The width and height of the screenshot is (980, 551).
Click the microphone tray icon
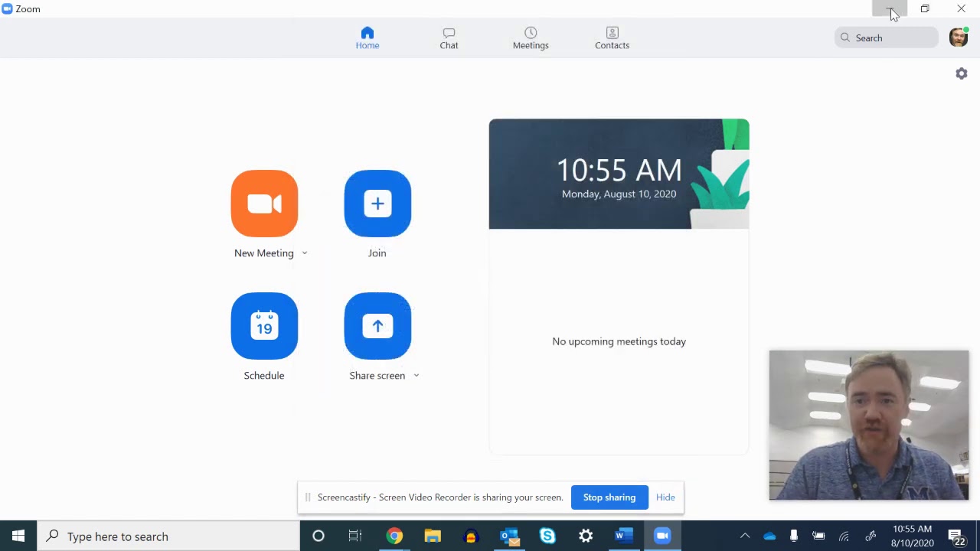pos(794,536)
